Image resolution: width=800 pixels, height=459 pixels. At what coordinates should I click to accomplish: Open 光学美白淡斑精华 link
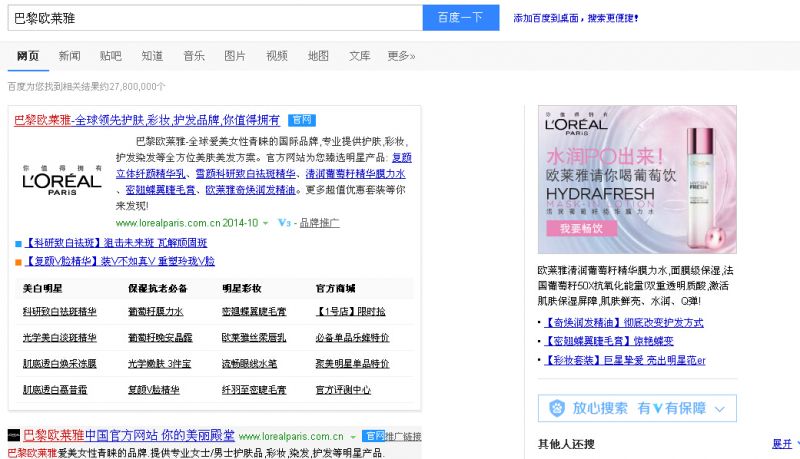click(60, 338)
